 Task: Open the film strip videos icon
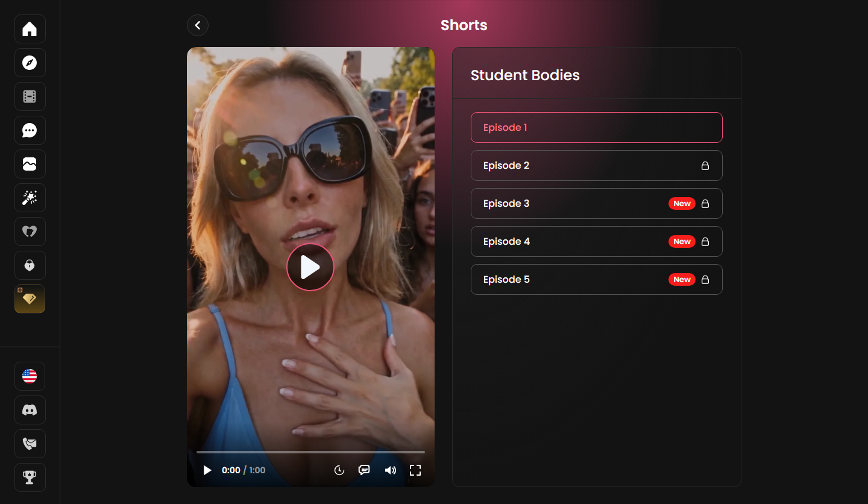click(x=30, y=96)
